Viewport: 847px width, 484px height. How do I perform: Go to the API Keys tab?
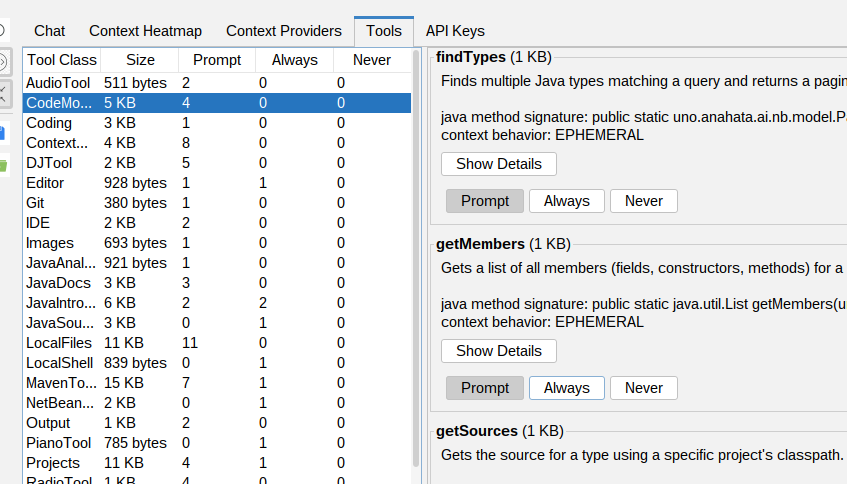455,31
